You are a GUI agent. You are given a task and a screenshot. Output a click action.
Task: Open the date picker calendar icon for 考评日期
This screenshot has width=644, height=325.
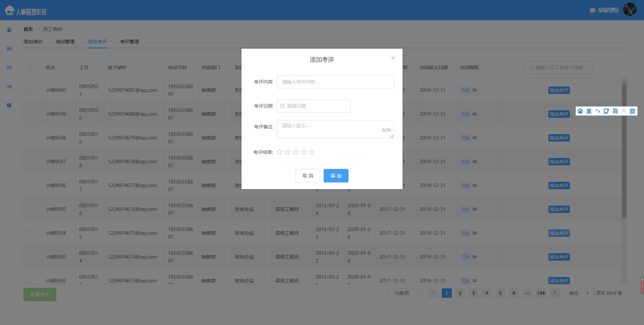point(282,106)
